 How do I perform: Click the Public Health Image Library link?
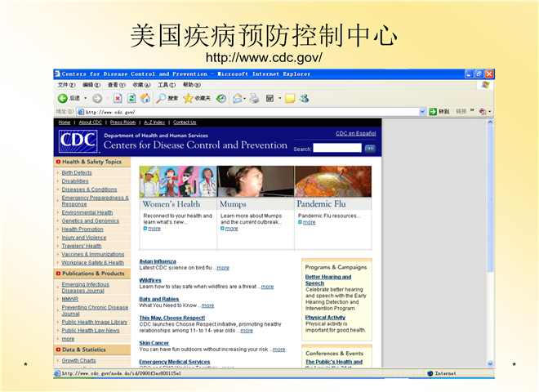94,323
